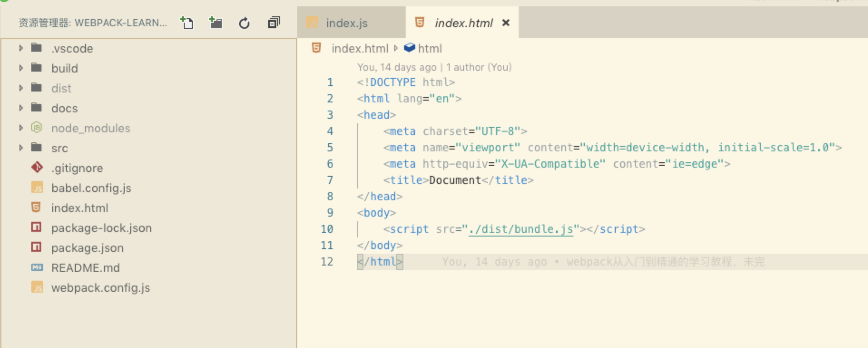Click the opening body tag on line 9
Screen dimensions: 868x348
(377, 213)
